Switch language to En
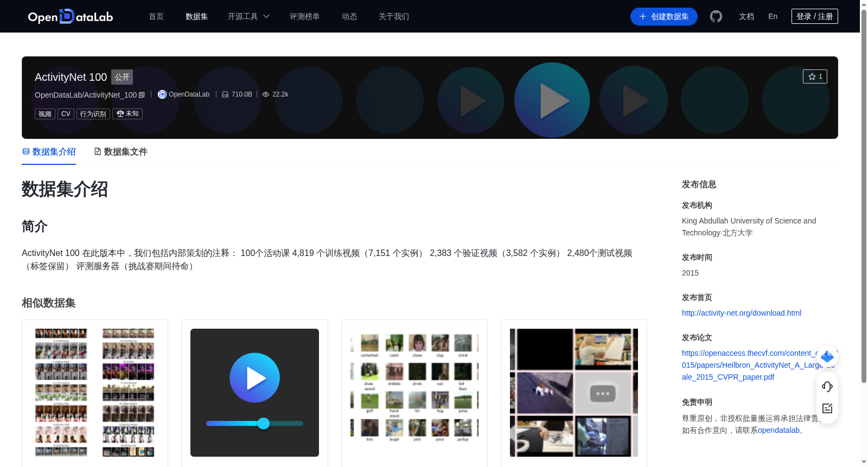The width and height of the screenshot is (868, 467). [773, 16]
